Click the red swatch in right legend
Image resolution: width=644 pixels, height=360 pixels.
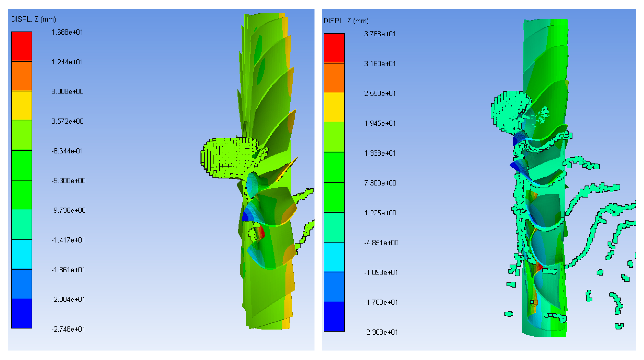coord(334,48)
